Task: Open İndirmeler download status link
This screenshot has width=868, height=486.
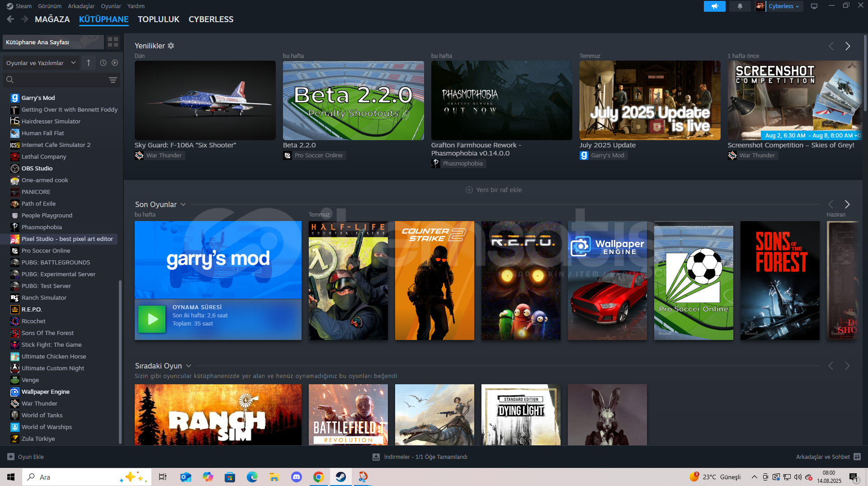Action: [x=425, y=457]
